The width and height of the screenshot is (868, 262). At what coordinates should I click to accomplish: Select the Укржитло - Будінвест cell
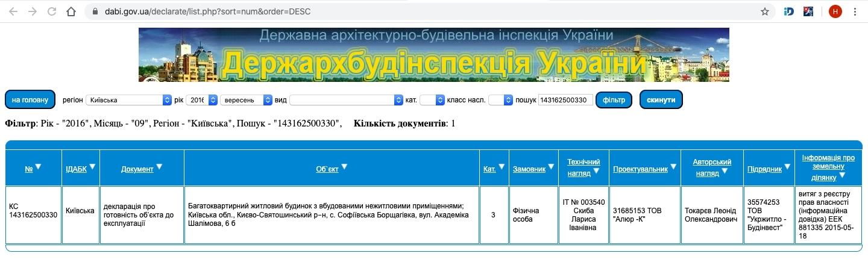769,215
